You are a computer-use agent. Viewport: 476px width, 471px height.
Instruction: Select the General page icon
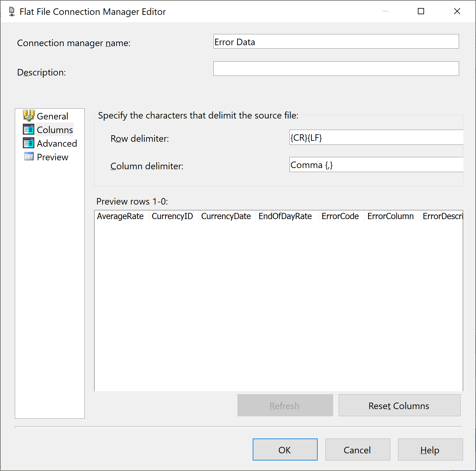[x=29, y=115]
